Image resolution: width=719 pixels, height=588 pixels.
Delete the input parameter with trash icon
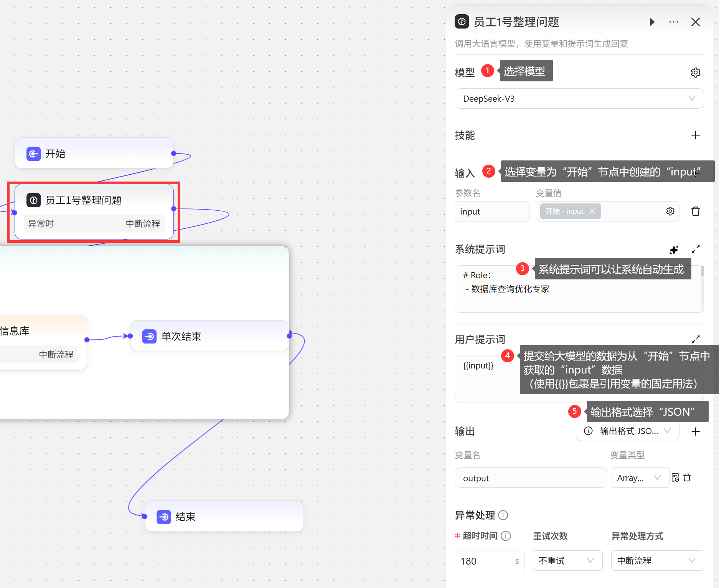coord(695,211)
